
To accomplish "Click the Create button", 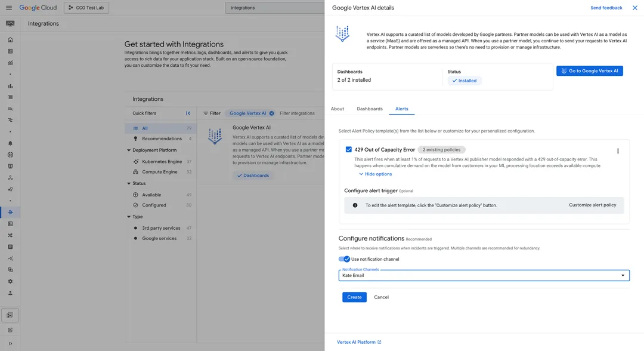I will (354, 297).
